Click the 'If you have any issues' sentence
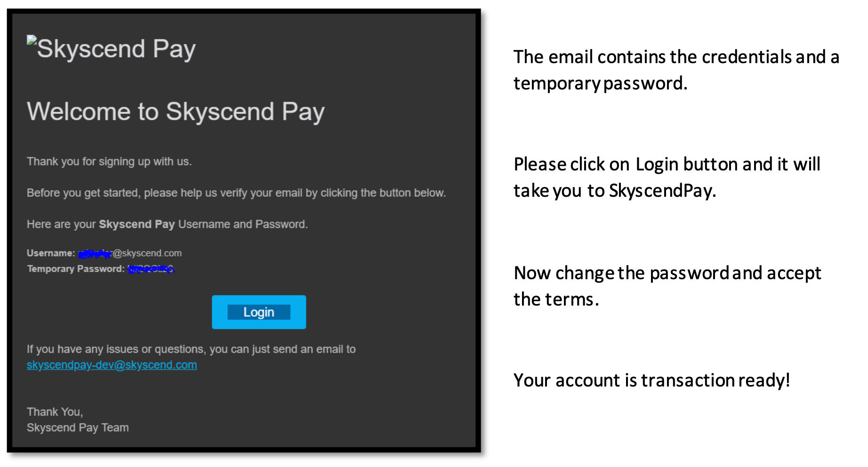Image resolution: width=868 pixels, height=467 pixels. (191, 349)
